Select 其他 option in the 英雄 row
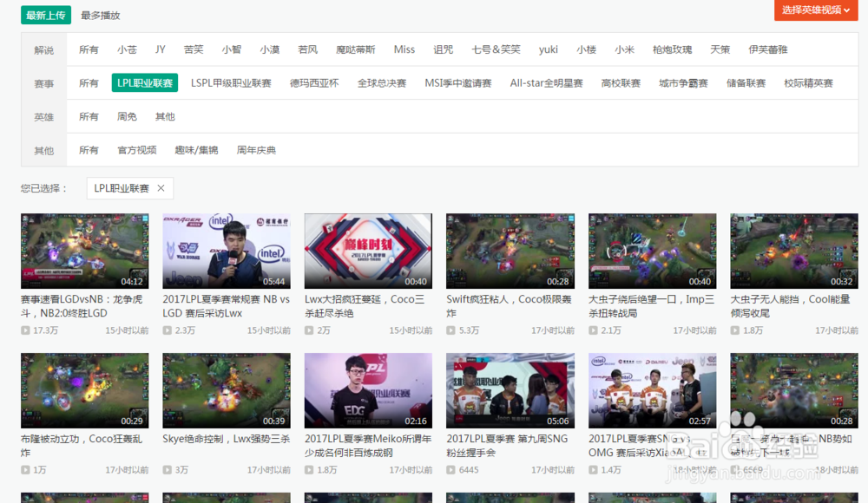Screen dimensions: 868x503 tap(165, 116)
